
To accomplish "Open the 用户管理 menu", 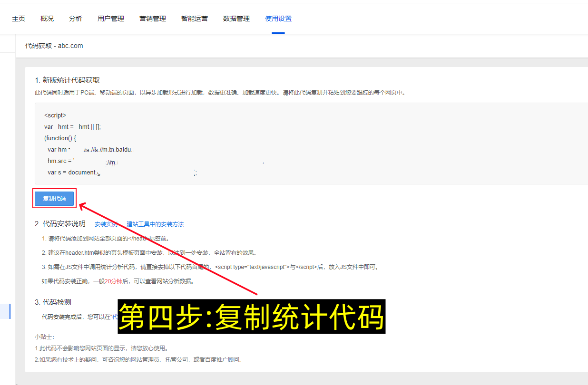I will (110, 18).
